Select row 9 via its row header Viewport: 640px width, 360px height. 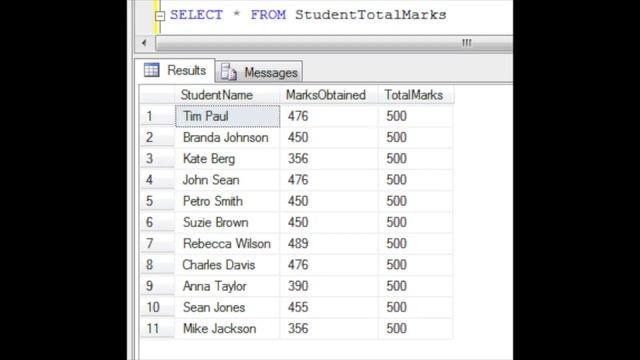pyautogui.click(x=157, y=286)
